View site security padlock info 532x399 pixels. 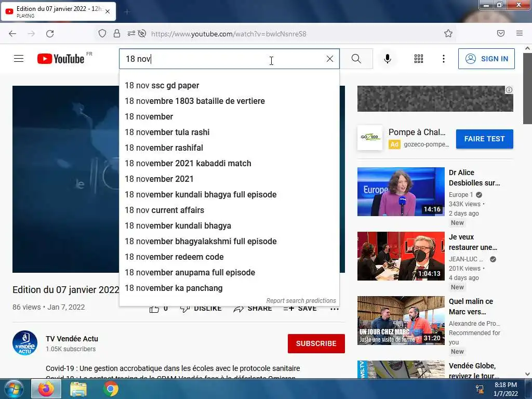pyautogui.click(x=117, y=33)
